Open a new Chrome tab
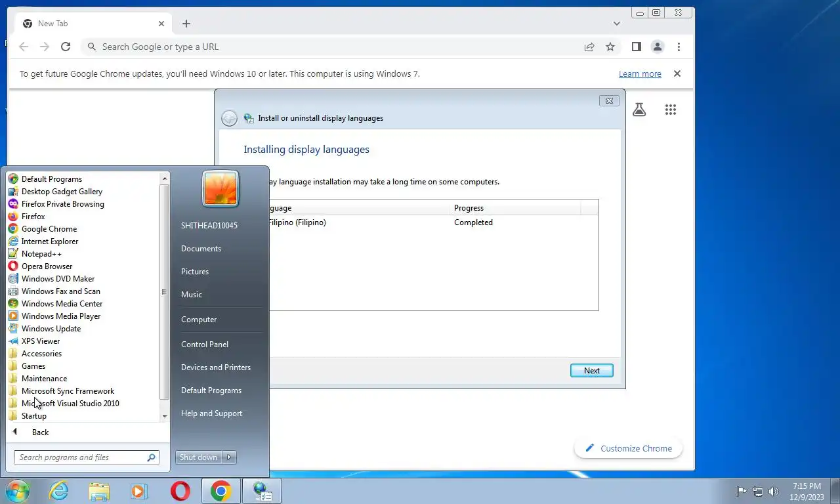 point(186,24)
